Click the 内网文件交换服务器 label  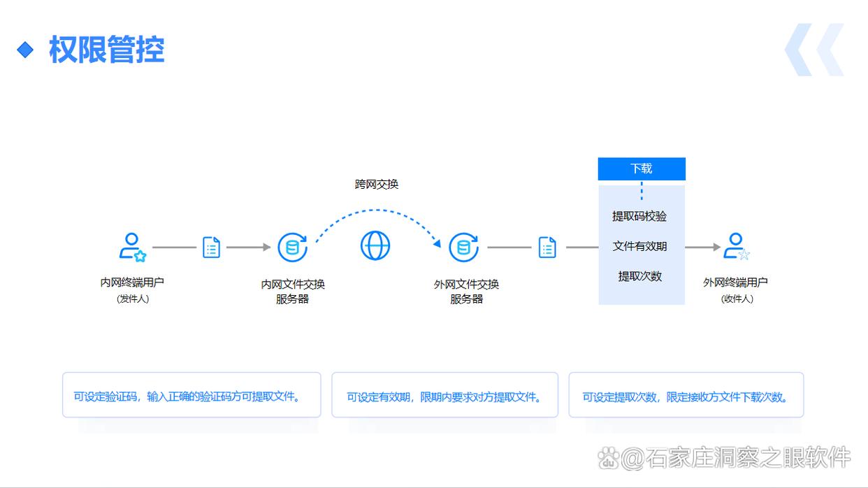pos(293,292)
